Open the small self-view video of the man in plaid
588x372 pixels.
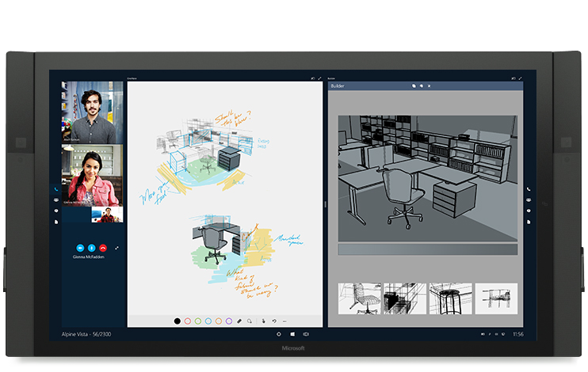click(x=107, y=214)
